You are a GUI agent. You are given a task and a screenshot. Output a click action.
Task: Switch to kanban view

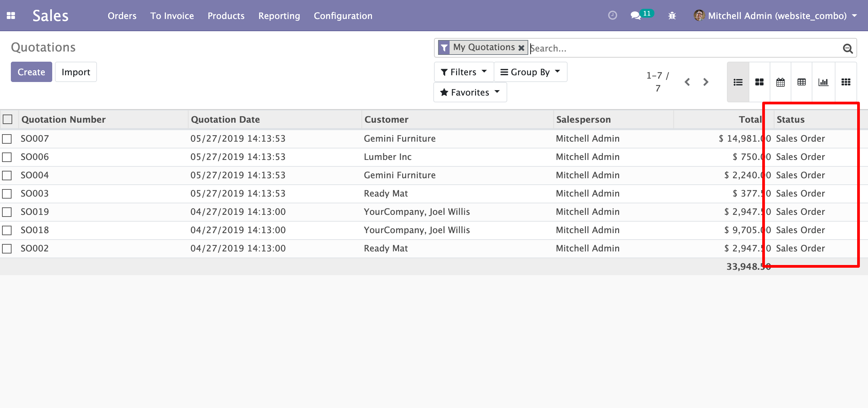(x=759, y=82)
